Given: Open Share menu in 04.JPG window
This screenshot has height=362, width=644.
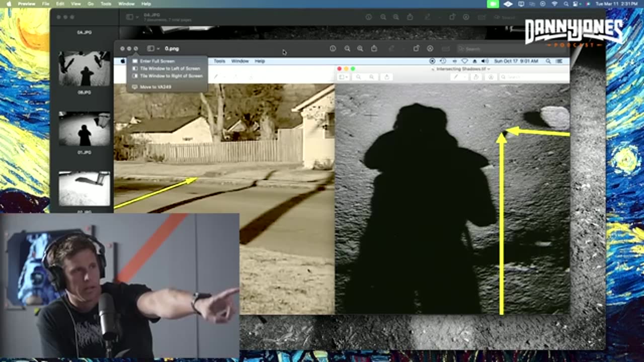Looking at the screenshot, I should click(x=410, y=17).
